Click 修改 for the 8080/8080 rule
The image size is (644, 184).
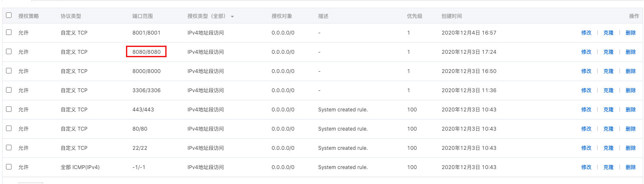click(586, 52)
